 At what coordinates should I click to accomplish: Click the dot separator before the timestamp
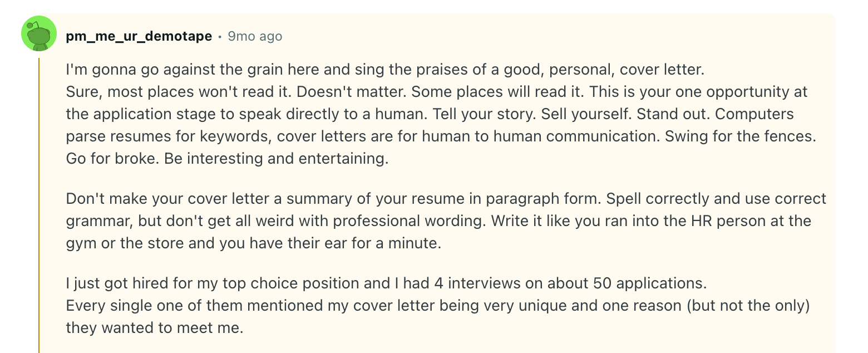(220, 37)
